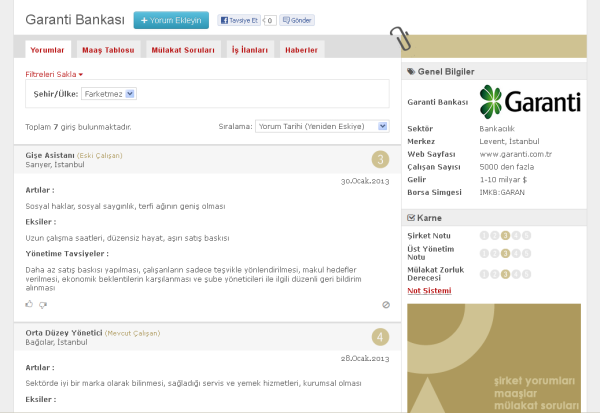Viewport: 600px width, 413px height.
Task: Click the score 4 badge on the Orta Düzey Yönetici review
Action: tap(380, 337)
